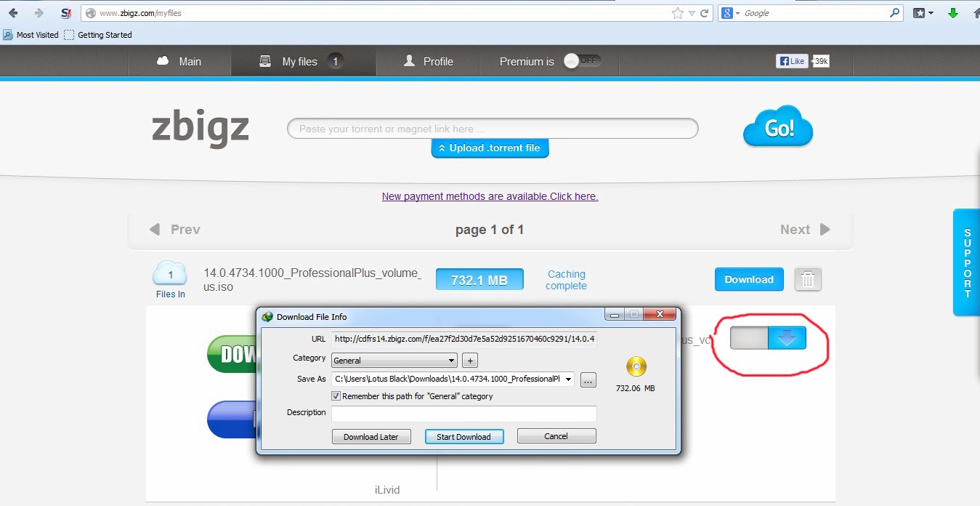Bookmark this page with the star icon
This screenshot has height=506, width=980.
(678, 13)
